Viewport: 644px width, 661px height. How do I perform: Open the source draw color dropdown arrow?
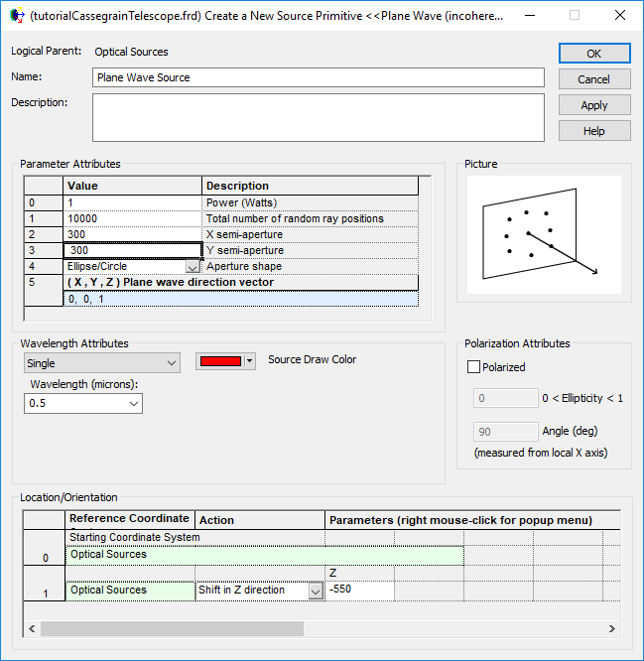(x=250, y=361)
